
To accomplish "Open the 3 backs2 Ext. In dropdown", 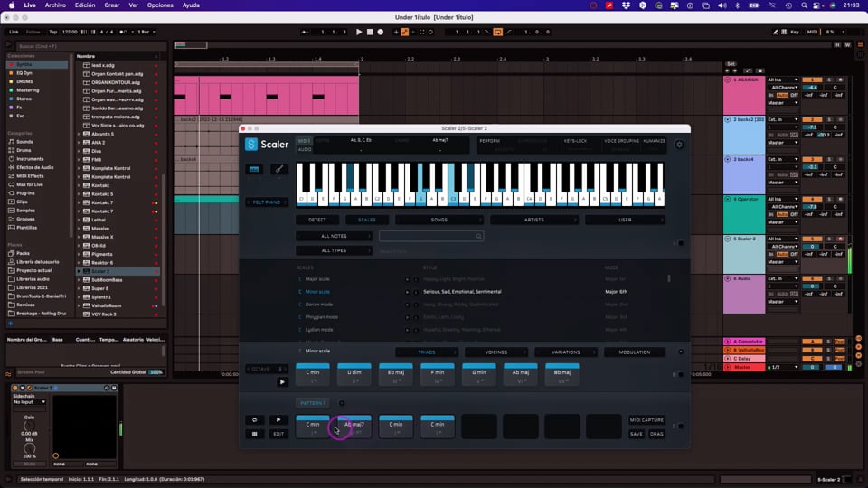I will [783, 119].
